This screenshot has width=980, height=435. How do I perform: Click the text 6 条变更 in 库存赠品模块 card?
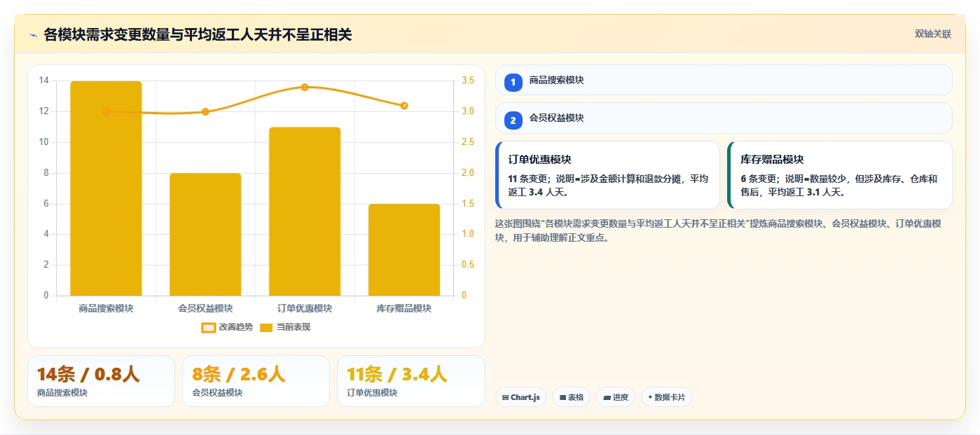[759, 179]
